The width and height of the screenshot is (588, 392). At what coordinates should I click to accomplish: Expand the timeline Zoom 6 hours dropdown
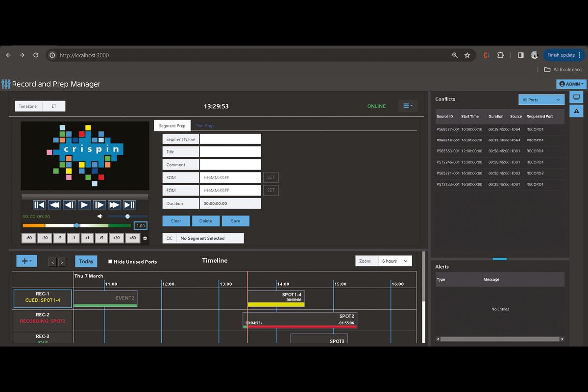coord(394,261)
